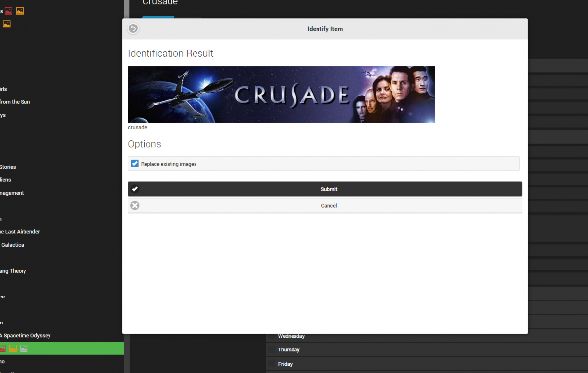Click the 'crusade' caption under banner

coord(137,127)
